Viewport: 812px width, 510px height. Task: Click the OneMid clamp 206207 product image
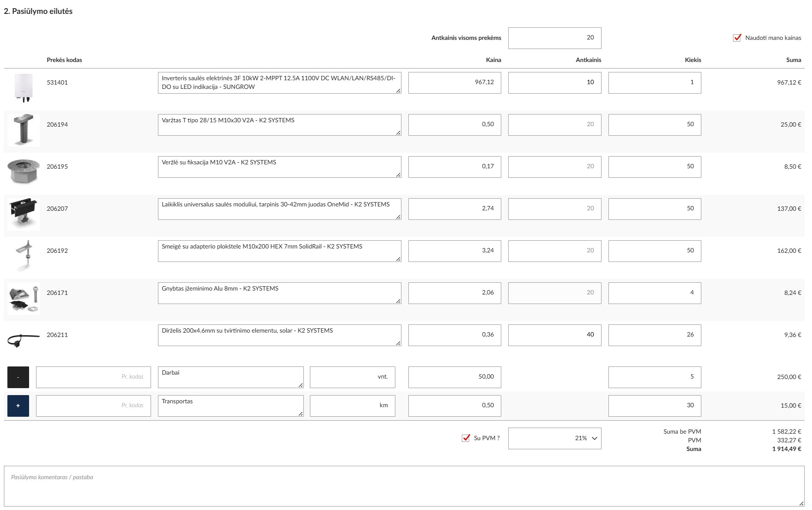[x=23, y=213]
